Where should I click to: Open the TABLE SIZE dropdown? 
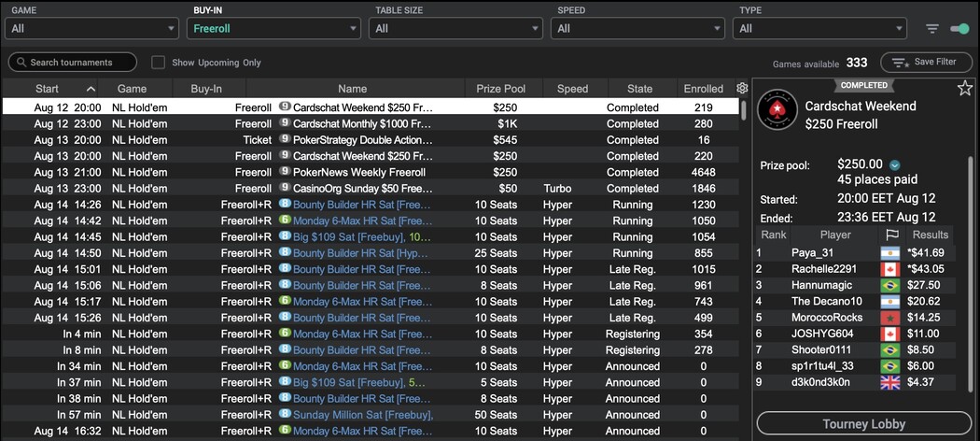click(x=455, y=28)
